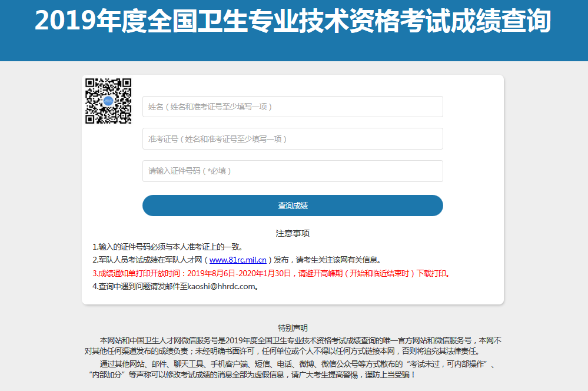Viewport: 588px width, 391px height.
Task: Click the 准考证号 input field
Action: (x=293, y=139)
